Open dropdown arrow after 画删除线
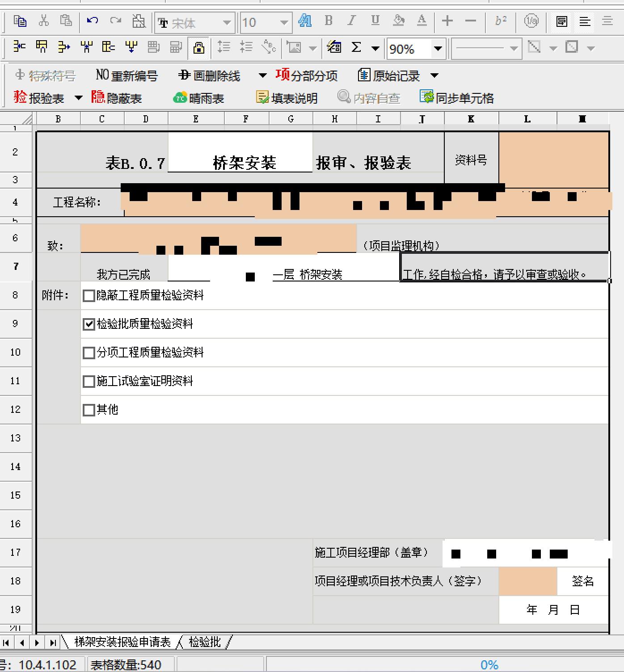Screen dimensions: 624x672 263,76
